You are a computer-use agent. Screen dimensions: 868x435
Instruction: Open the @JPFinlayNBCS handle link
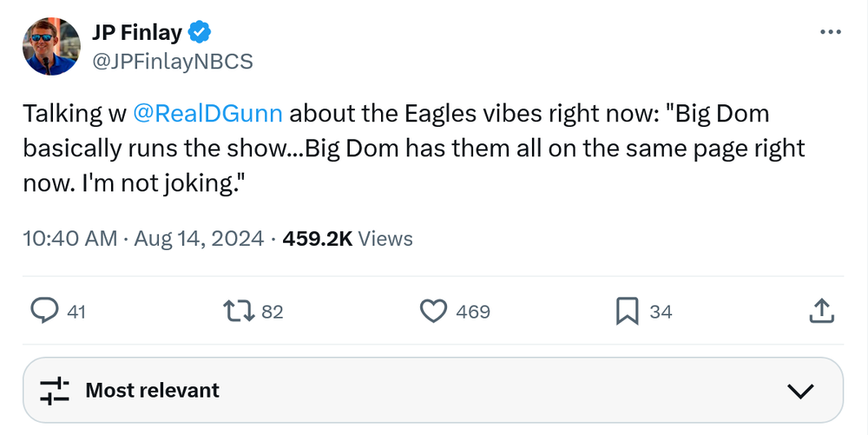point(173,62)
